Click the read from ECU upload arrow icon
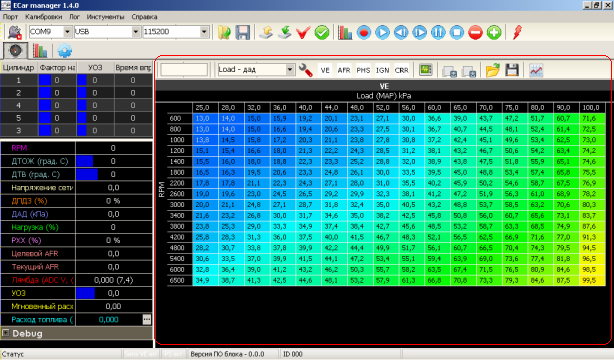614x360 pixels. coord(266,33)
